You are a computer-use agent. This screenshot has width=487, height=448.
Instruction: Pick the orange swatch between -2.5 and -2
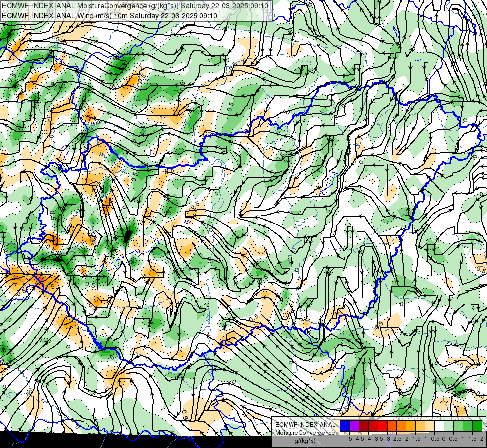coord(401,426)
